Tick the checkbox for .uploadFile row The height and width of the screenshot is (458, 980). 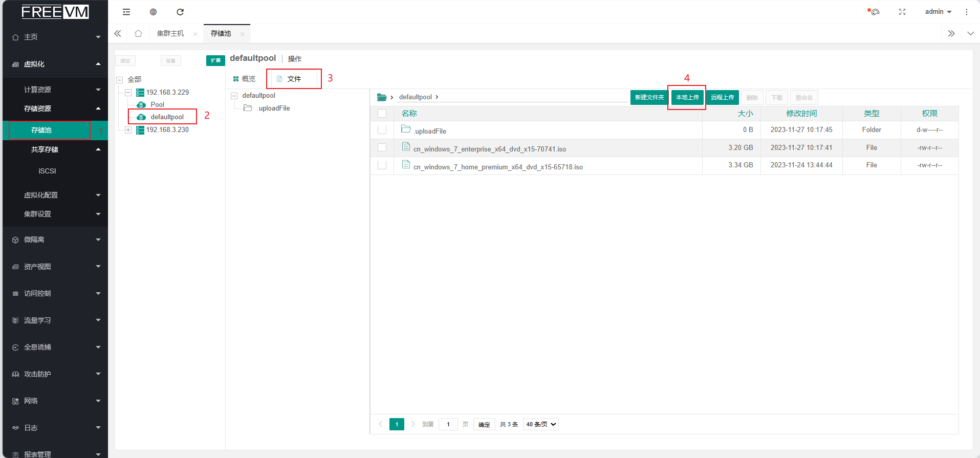[382, 130]
